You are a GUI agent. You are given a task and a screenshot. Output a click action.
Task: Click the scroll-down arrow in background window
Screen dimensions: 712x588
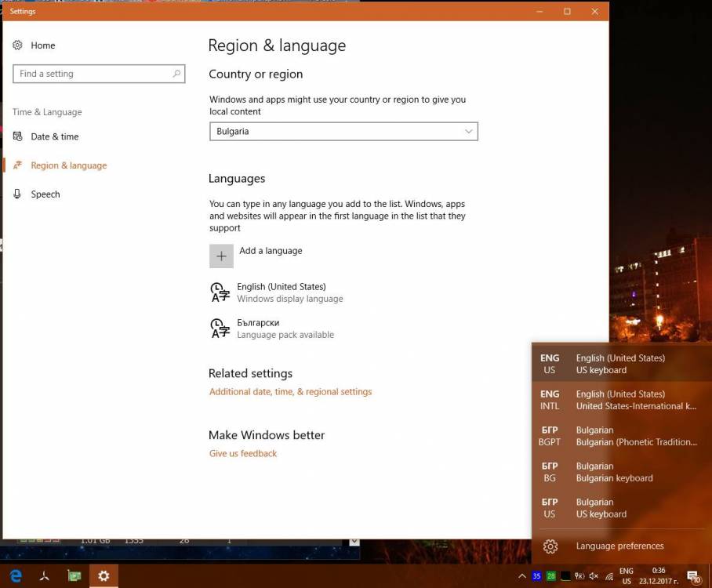[354, 543]
